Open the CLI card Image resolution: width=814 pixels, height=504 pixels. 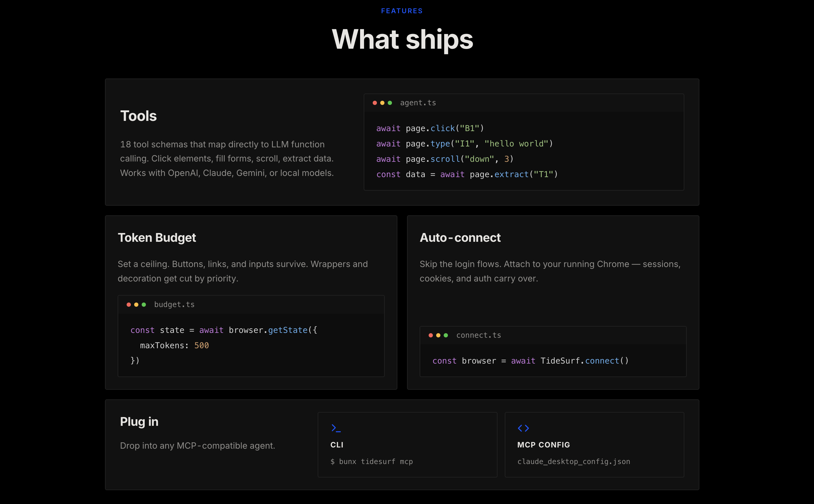coord(407,445)
